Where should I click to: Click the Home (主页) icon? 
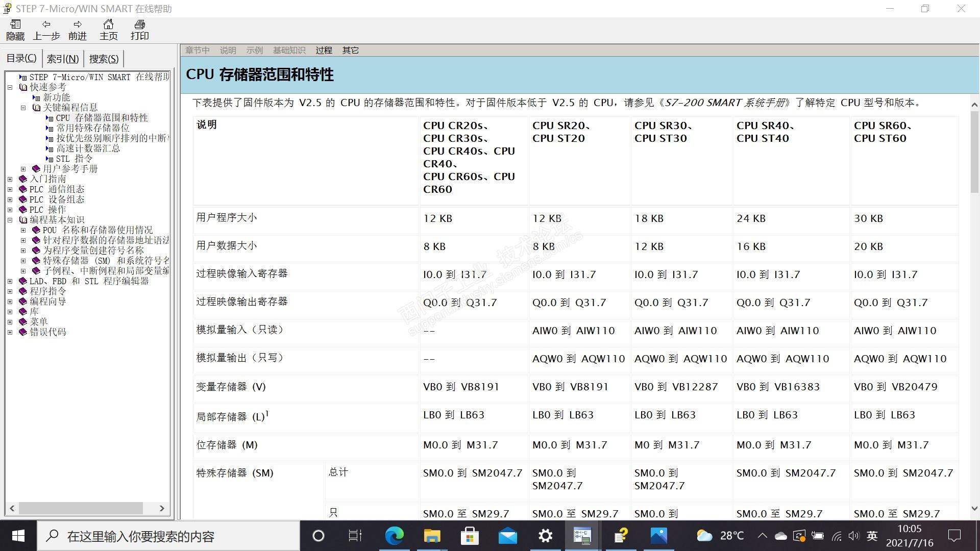click(108, 24)
